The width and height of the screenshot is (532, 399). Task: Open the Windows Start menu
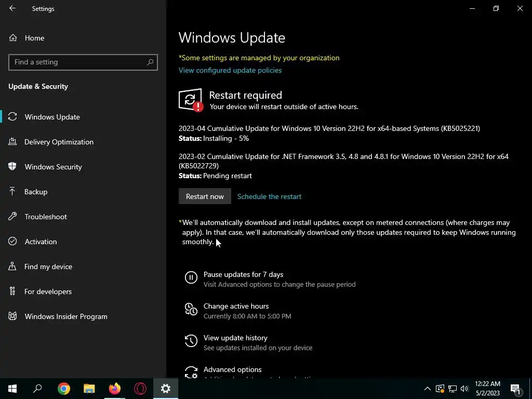[12, 389]
